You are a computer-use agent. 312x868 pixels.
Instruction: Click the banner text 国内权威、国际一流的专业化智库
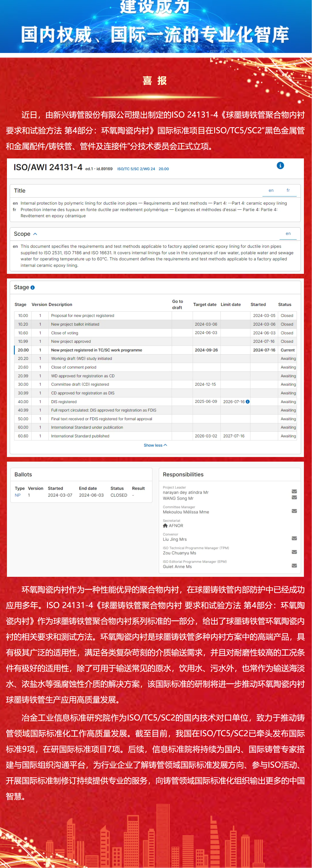pos(155,35)
